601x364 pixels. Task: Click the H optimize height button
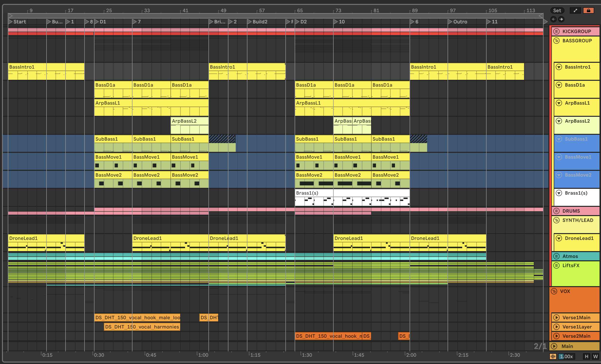(587, 356)
